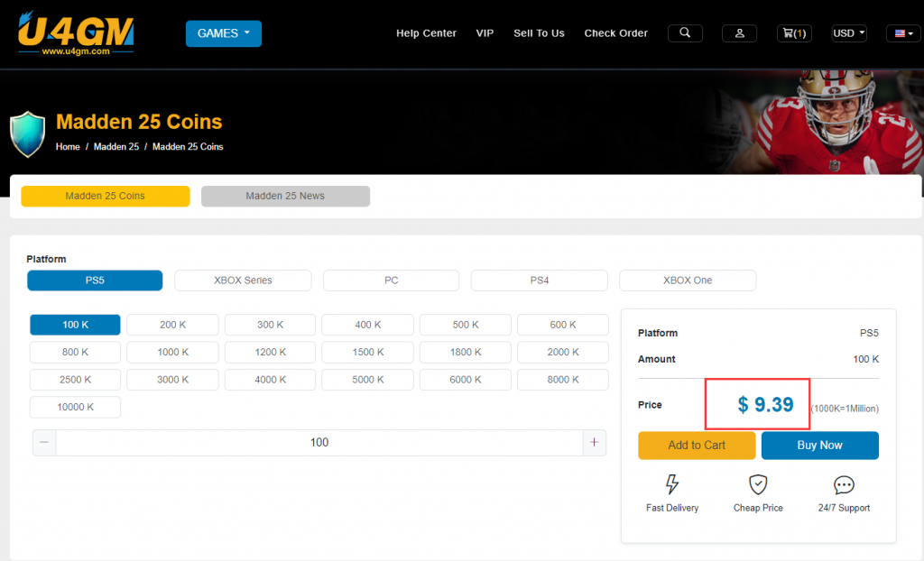Click the U4GM site logo

click(x=76, y=33)
